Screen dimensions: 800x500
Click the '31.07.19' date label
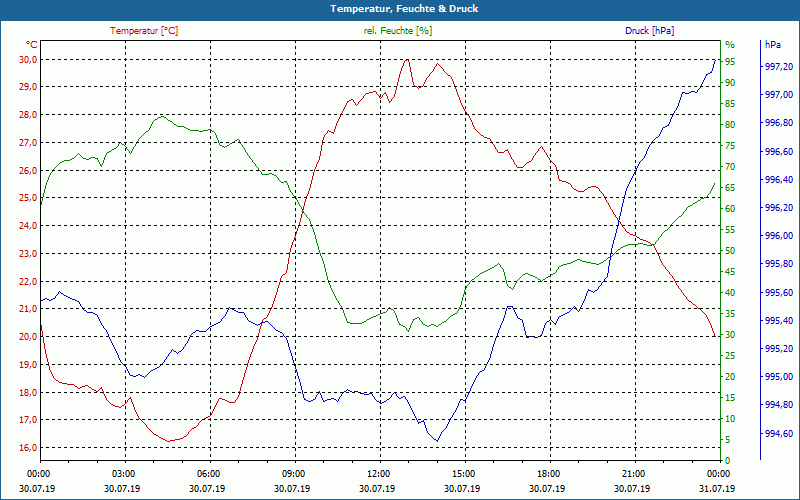[717, 488]
